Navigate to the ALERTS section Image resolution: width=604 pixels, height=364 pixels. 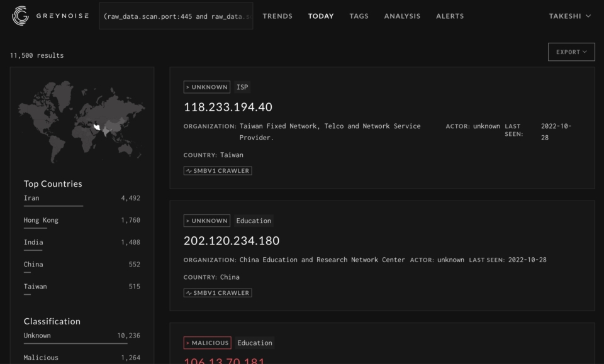tap(449, 16)
